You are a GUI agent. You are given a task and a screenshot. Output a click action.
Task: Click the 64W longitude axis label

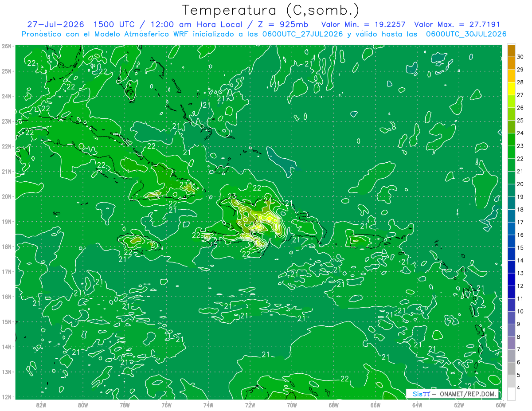coord(417,405)
